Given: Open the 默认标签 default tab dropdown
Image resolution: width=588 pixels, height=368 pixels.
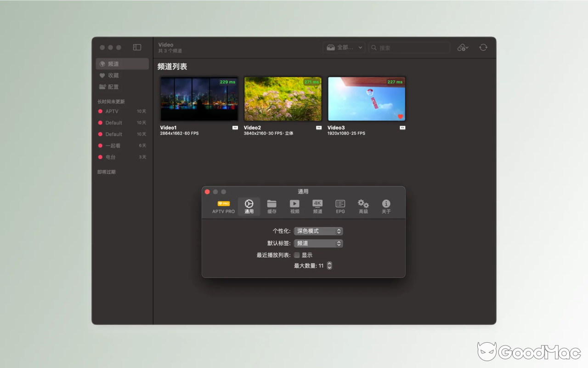Looking at the screenshot, I should point(318,243).
